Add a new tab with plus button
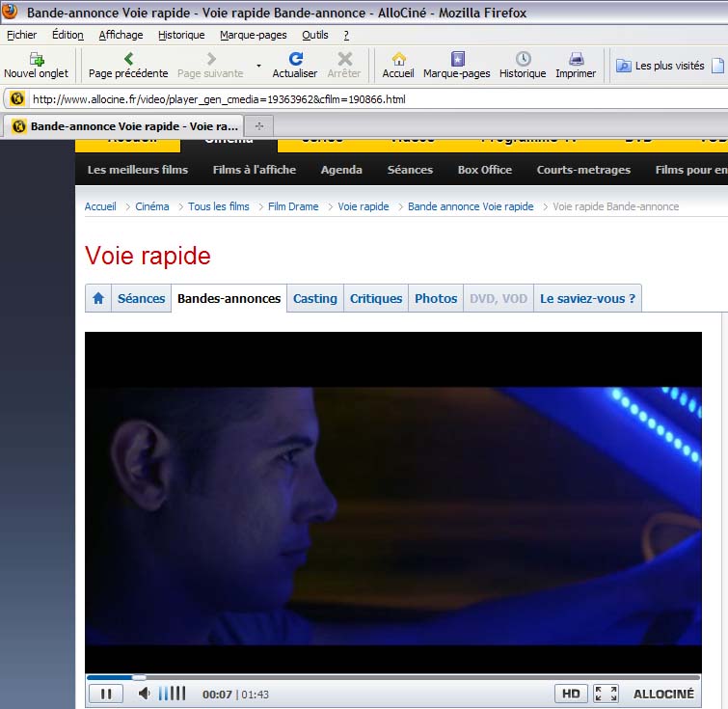The width and height of the screenshot is (728, 709). click(259, 126)
